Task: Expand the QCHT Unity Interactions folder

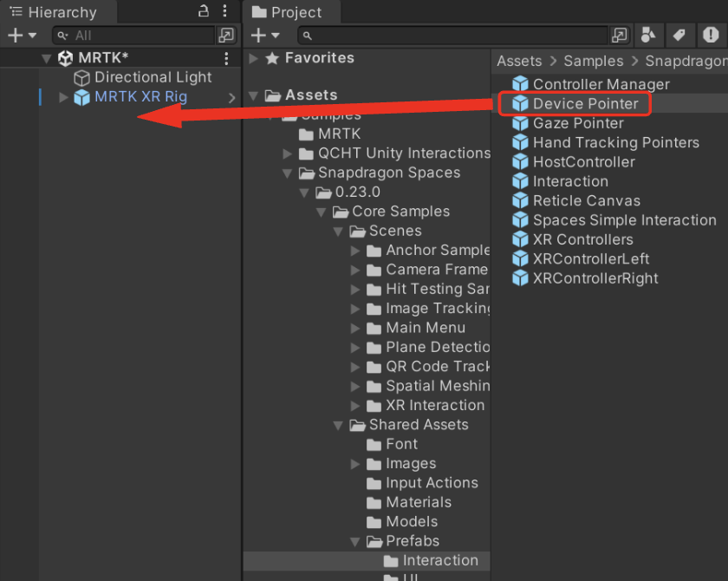Action: [288, 153]
